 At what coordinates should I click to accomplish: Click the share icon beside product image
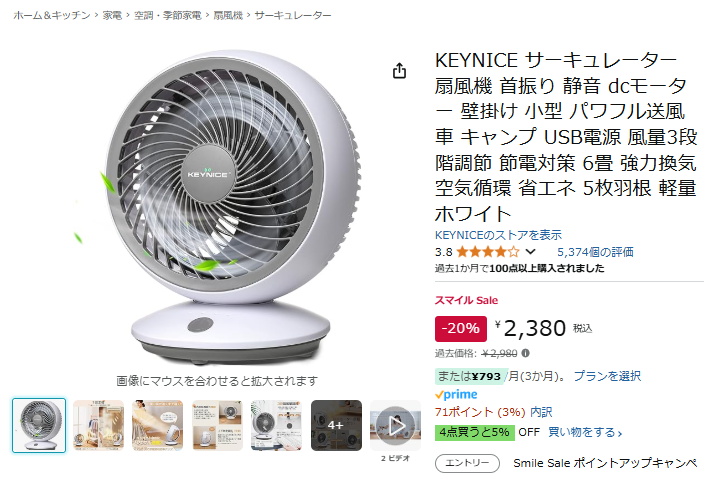tap(399, 71)
